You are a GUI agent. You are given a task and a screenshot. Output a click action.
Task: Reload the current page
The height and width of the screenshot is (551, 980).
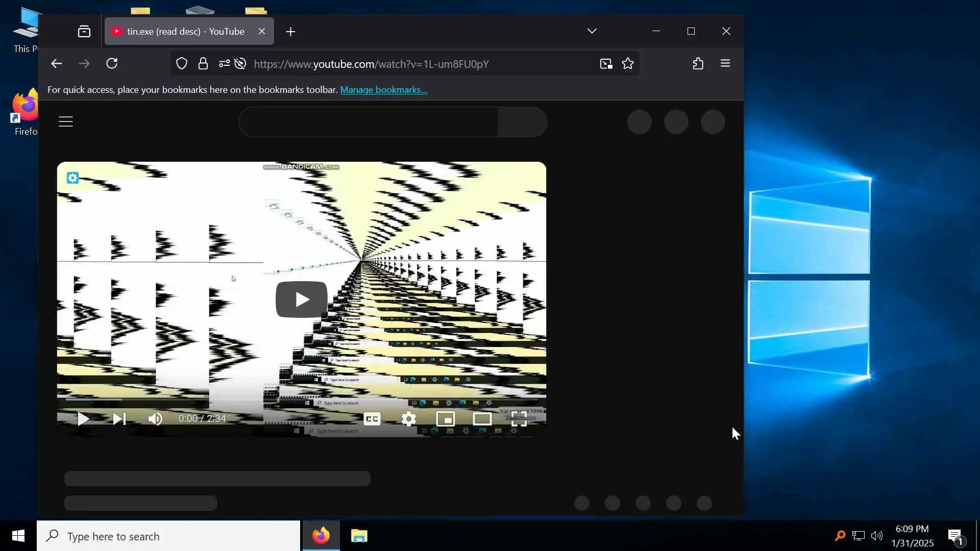tap(112, 64)
